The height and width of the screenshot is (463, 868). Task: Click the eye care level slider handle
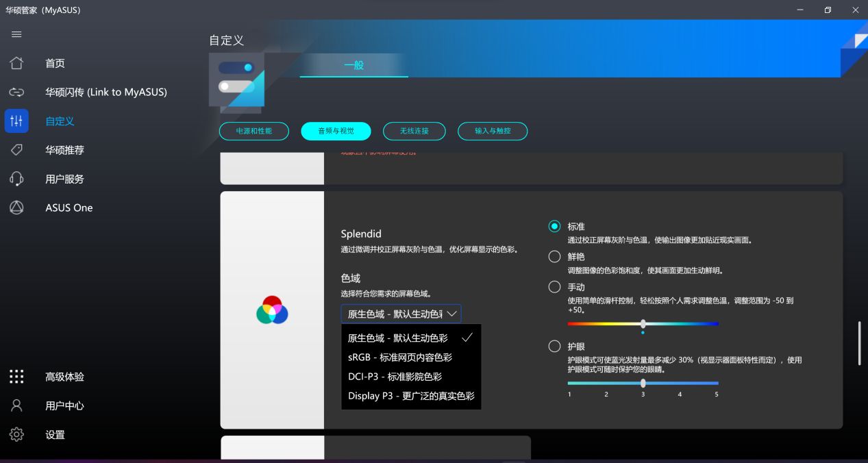coord(643,383)
